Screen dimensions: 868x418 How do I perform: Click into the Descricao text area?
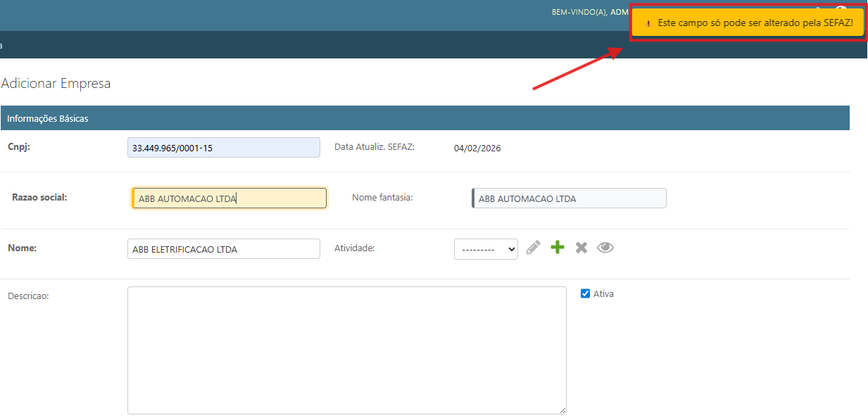point(346,350)
